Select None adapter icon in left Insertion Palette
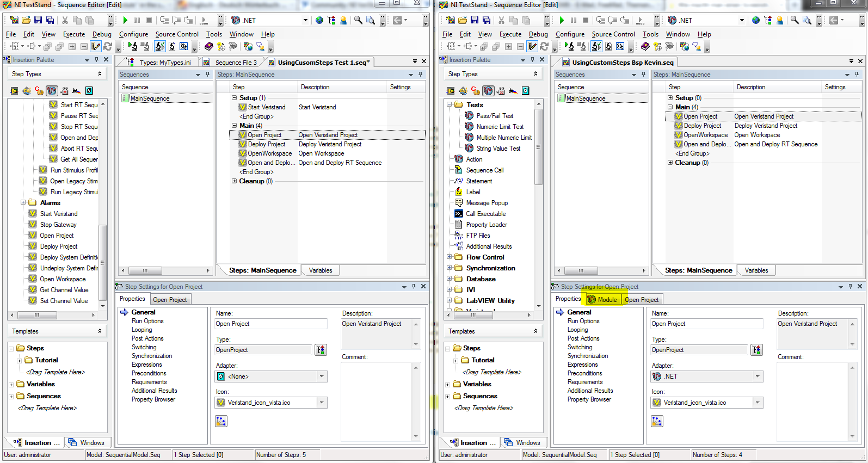 click(89, 91)
